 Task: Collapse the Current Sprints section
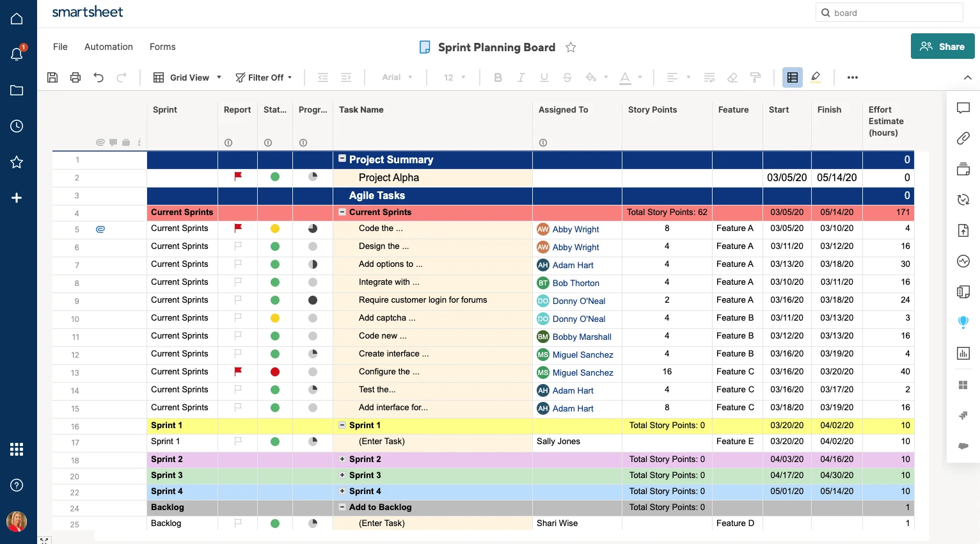(x=342, y=212)
